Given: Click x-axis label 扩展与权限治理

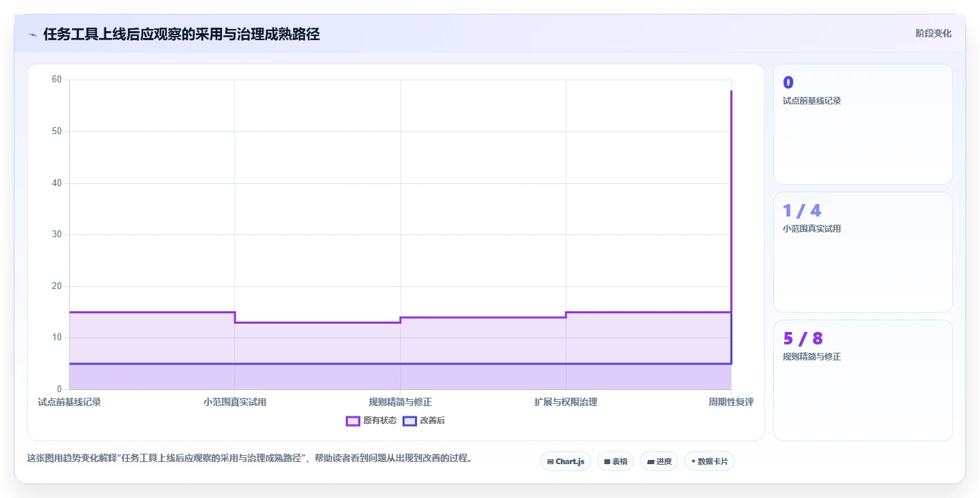Looking at the screenshot, I should tap(566, 402).
